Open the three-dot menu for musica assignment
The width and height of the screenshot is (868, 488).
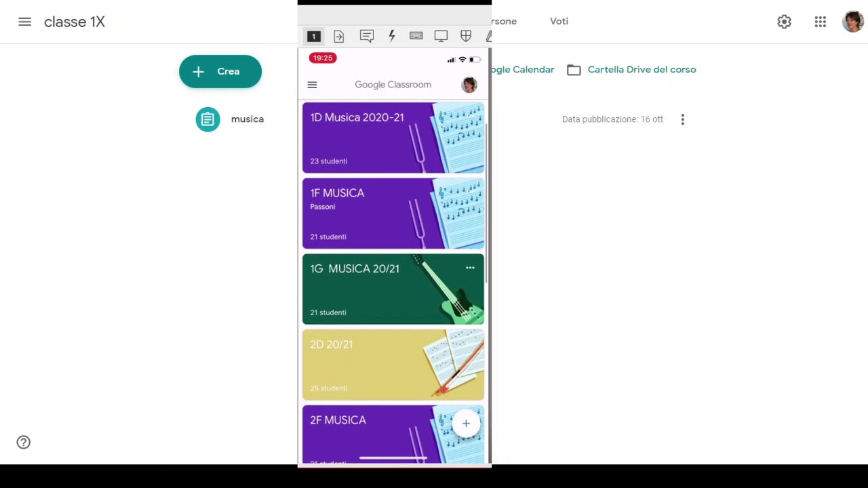tap(683, 119)
